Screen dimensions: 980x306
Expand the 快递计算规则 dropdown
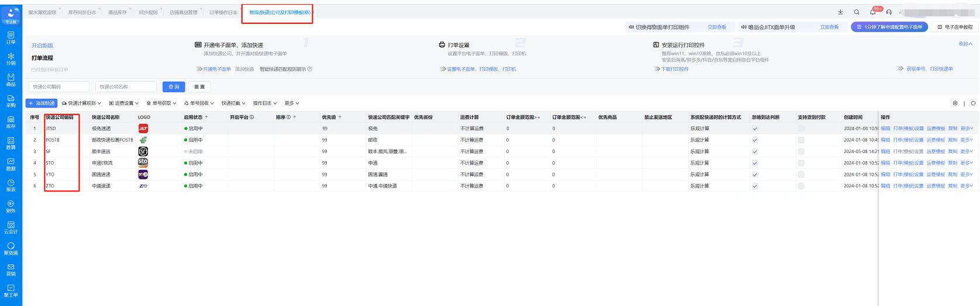click(81, 103)
